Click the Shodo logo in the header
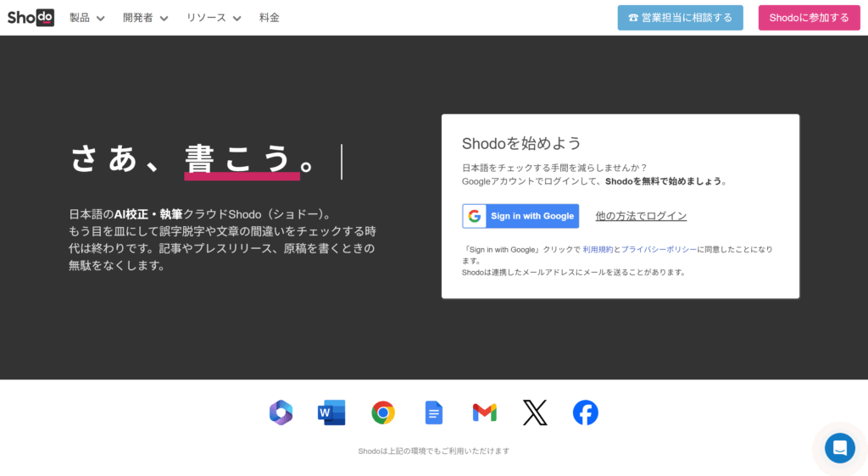 tap(31, 18)
